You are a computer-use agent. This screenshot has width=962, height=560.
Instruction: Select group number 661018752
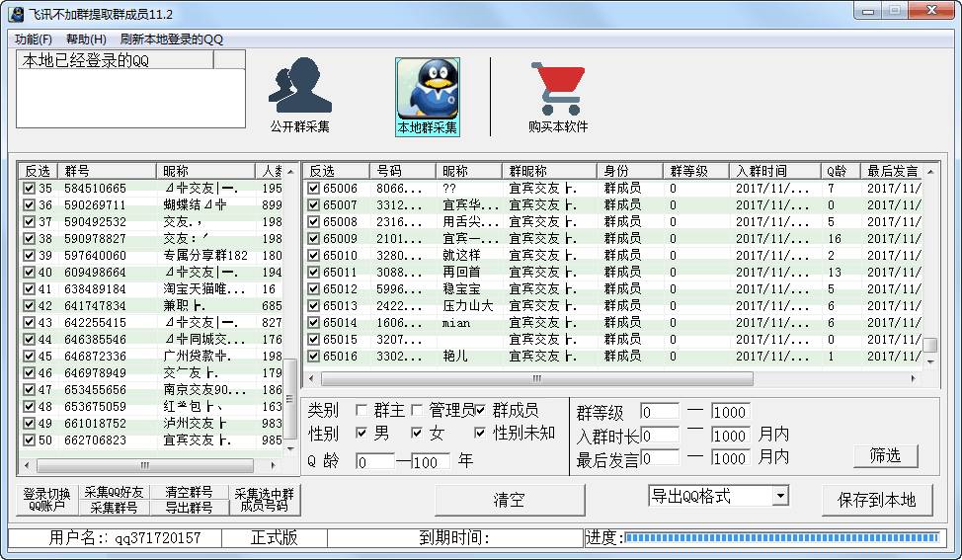point(95,424)
